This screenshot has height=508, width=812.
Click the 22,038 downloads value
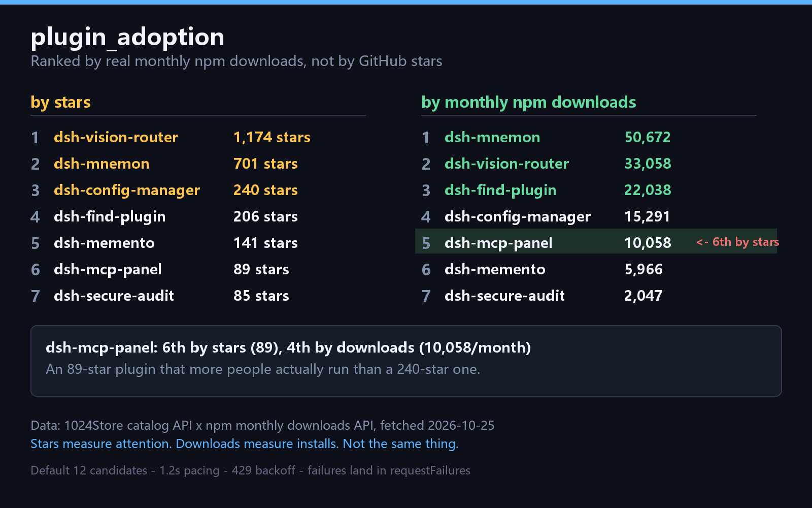coord(648,190)
